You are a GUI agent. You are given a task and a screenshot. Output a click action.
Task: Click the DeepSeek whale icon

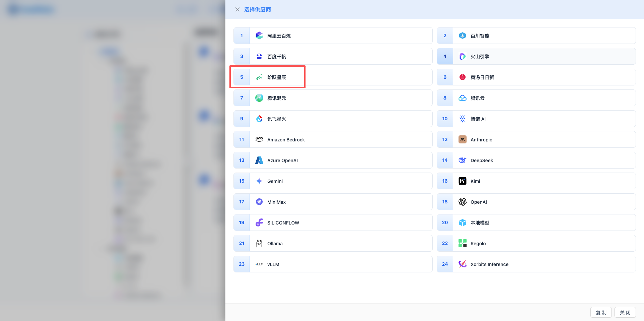tap(462, 160)
